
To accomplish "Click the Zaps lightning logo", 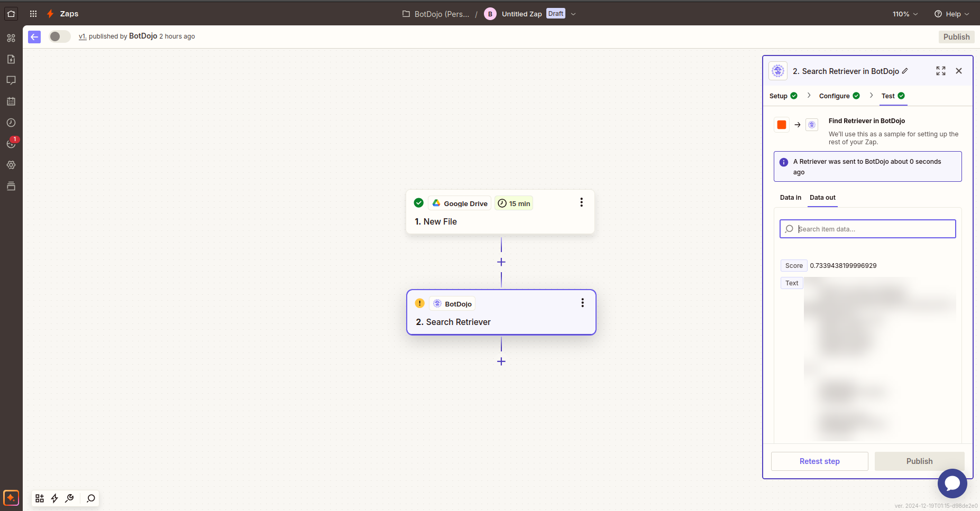I will pos(50,14).
